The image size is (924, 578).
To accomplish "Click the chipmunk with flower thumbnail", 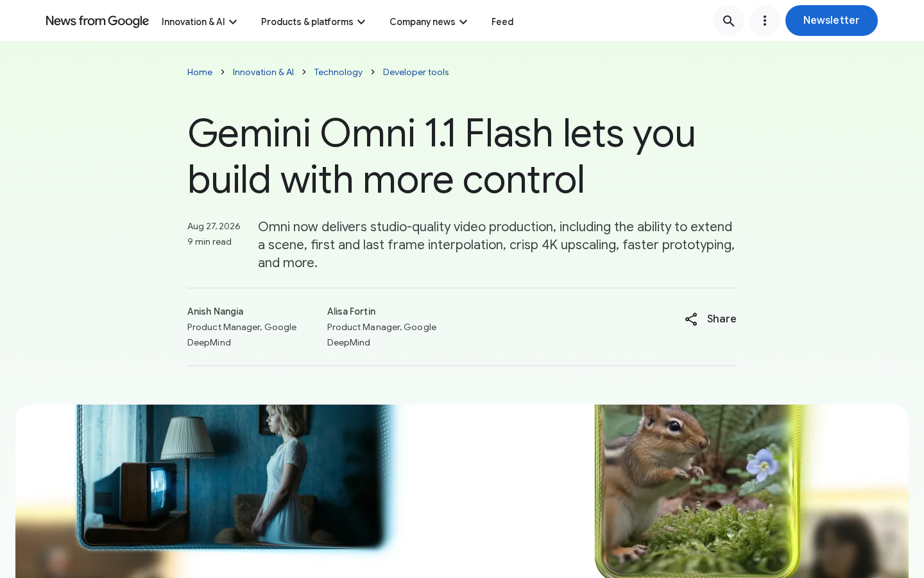I will pos(698,491).
